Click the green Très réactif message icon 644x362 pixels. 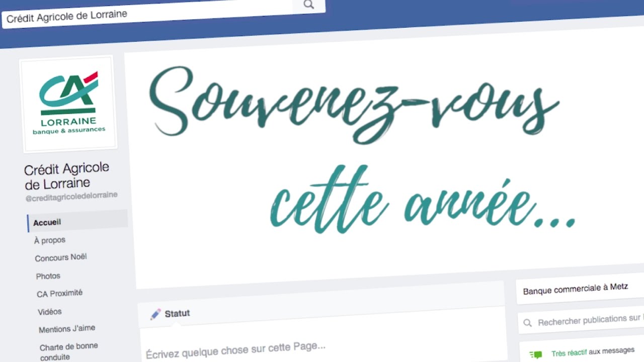[536, 354]
